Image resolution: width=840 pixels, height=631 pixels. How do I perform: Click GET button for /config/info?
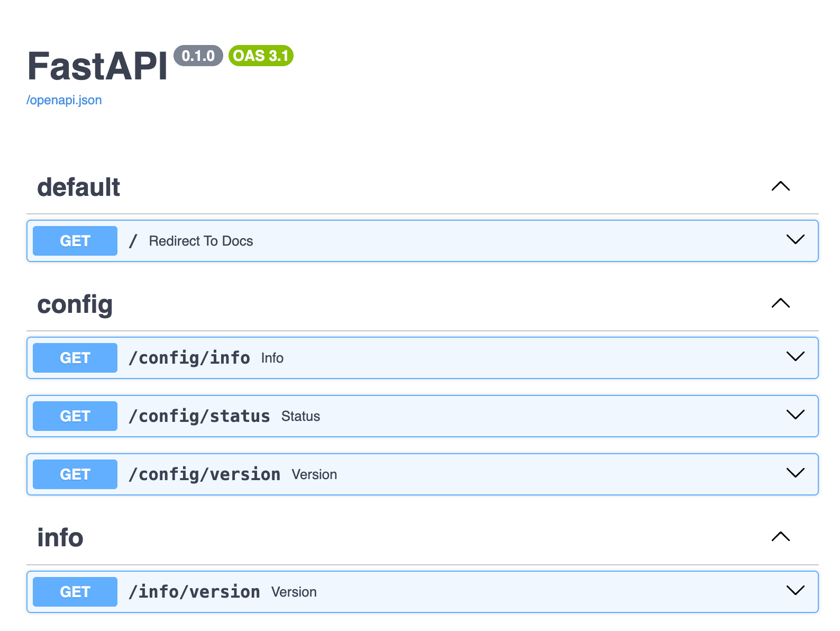click(75, 358)
